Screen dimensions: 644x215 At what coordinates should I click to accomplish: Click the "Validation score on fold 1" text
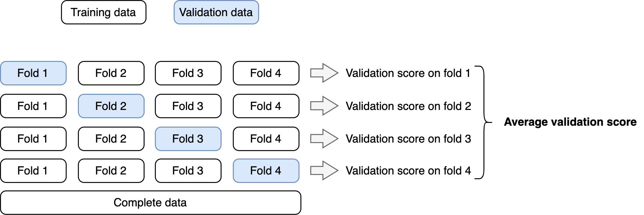[408, 73]
